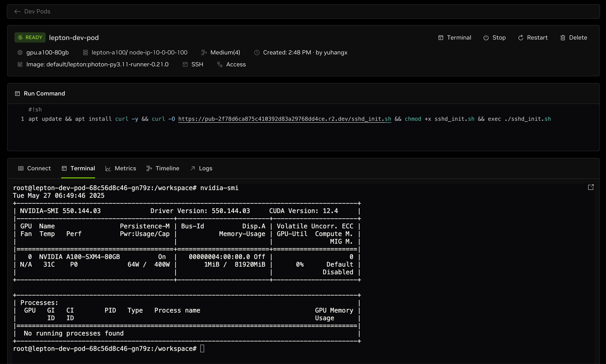Image resolution: width=606 pixels, height=364 pixels.
Task: Click the pod name lepton-dev-pod
Action: pyautogui.click(x=74, y=38)
